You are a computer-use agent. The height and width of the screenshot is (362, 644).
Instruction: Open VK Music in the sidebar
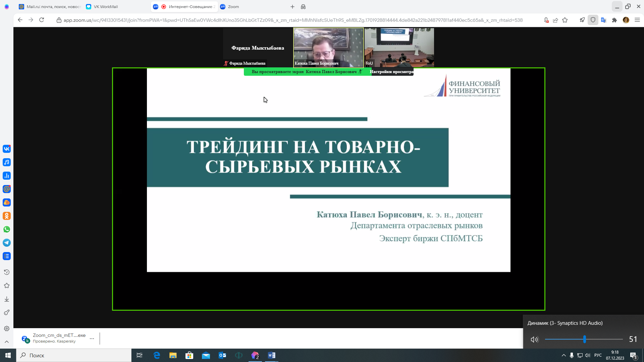coord(7,162)
